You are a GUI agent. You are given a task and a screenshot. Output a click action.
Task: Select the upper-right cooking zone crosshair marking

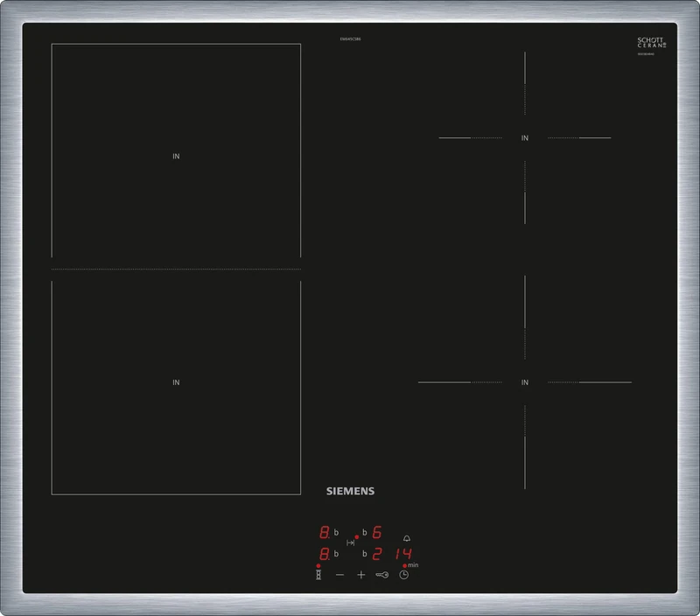coord(523,137)
